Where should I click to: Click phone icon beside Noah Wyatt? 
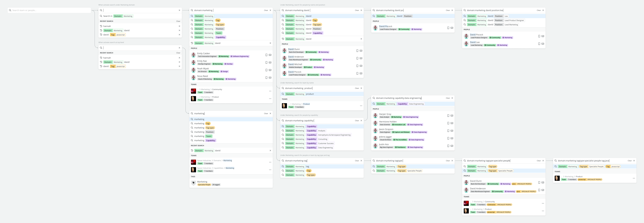point(266,70)
